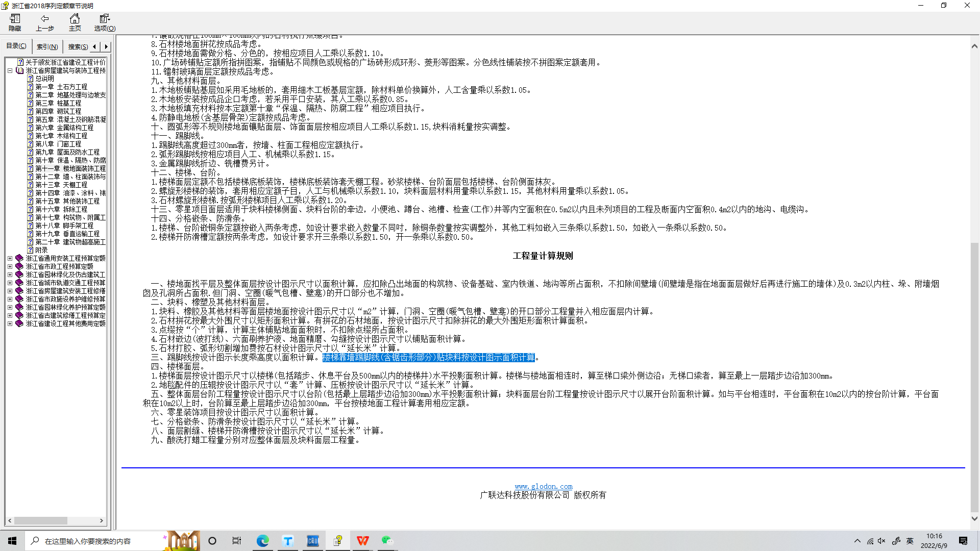Viewport: 980px width, 551px height.
Task: Select 第四章 砌筑工程 topic
Action: (x=58, y=111)
